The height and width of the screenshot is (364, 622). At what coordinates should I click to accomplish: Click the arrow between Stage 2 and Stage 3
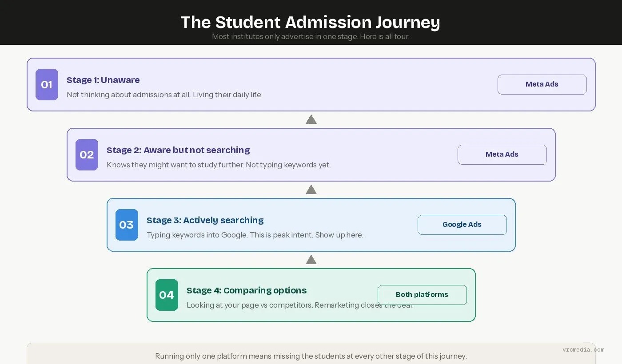pyautogui.click(x=311, y=190)
